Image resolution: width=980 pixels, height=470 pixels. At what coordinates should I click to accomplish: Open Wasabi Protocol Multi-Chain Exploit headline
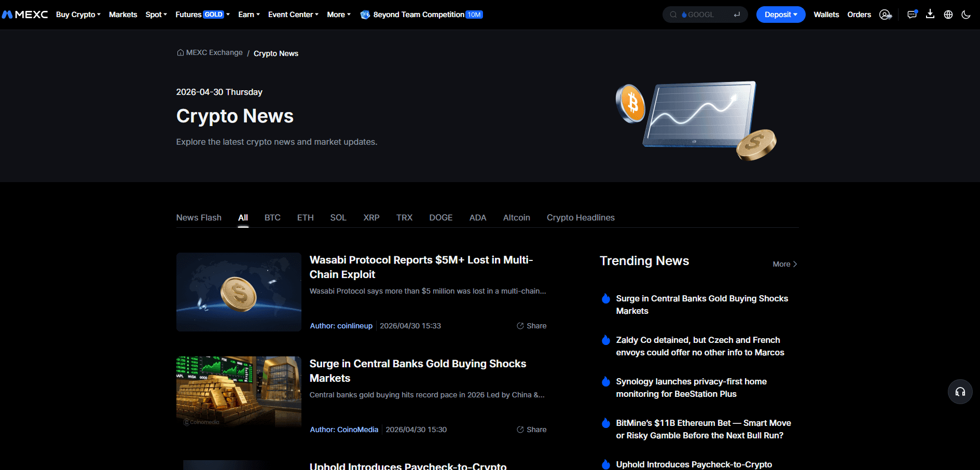(x=421, y=267)
